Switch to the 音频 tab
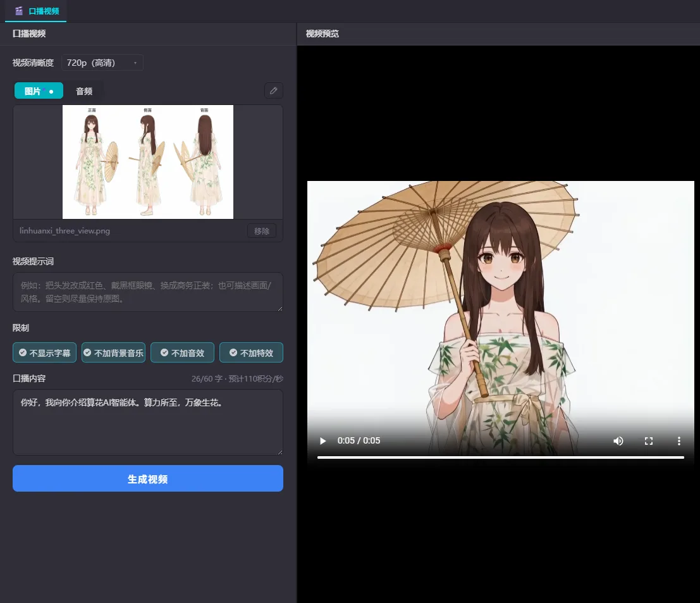 [x=84, y=91]
